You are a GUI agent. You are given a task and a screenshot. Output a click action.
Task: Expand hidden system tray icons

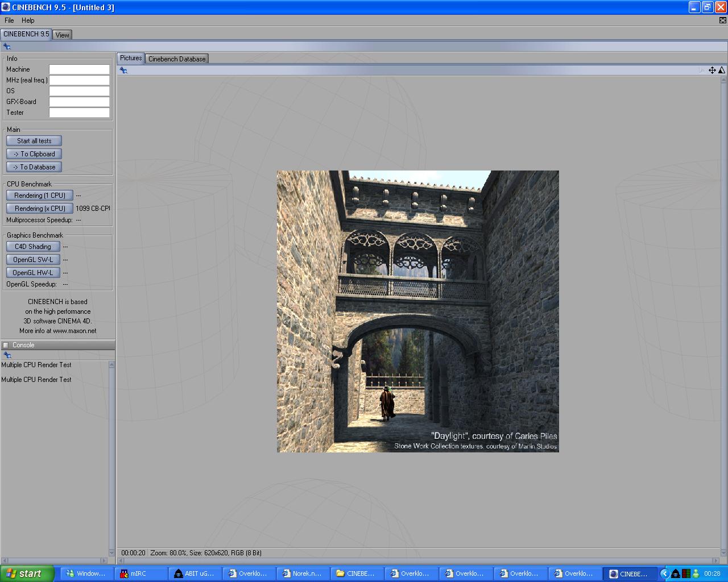pyautogui.click(x=664, y=573)
